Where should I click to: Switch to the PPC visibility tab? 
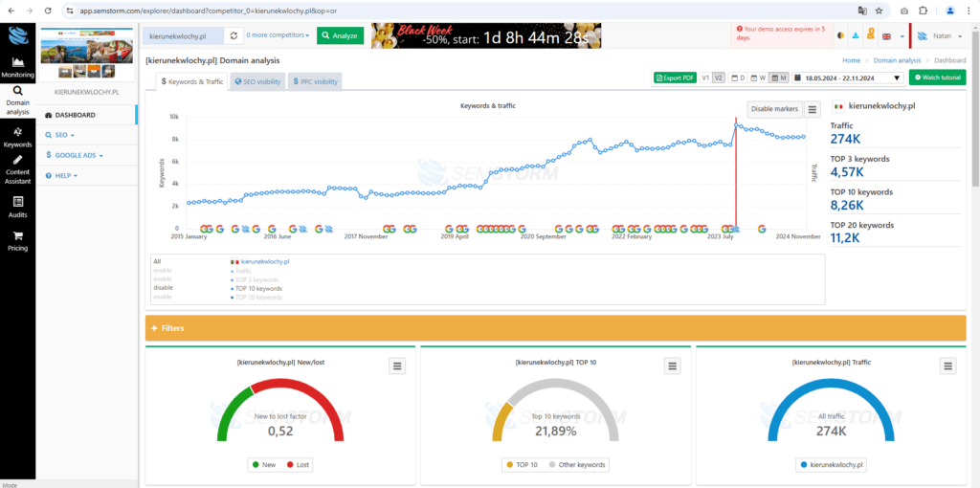(315, 81)
